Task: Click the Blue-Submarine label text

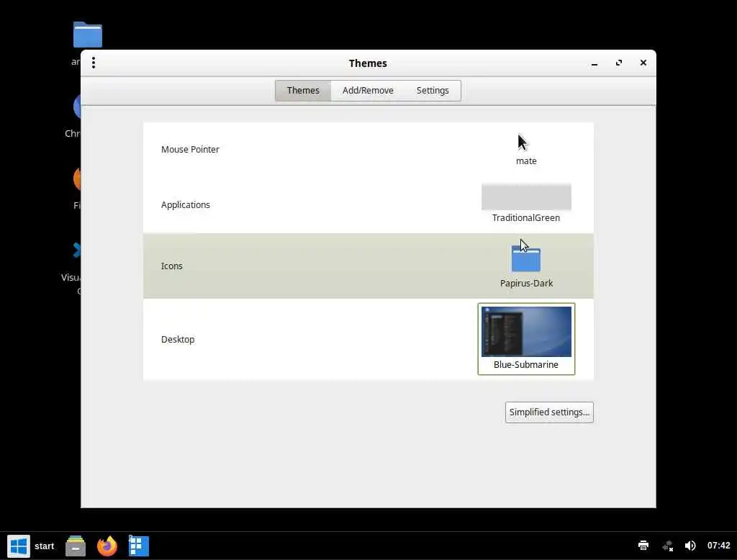Action: (x=526, y=365)
